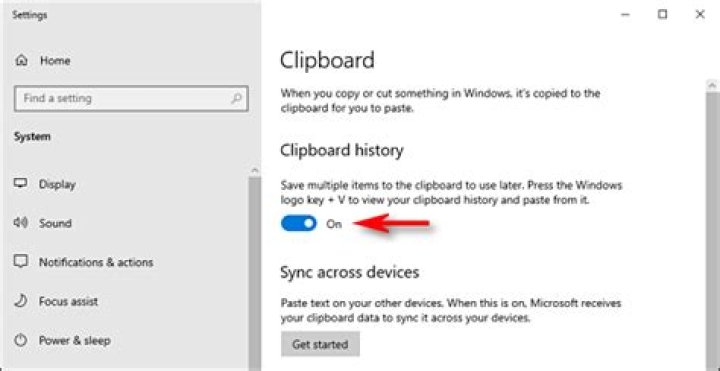The height and width of the screenshot is (371, 720).
Task: Click the Sound speaker icon
Action: click(x=21, y=223)
